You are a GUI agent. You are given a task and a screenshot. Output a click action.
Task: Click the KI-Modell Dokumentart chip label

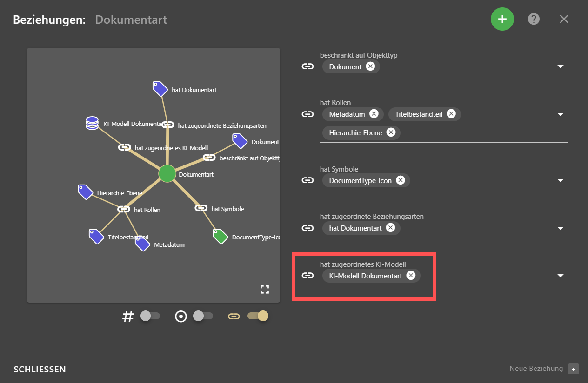[366, 276]
